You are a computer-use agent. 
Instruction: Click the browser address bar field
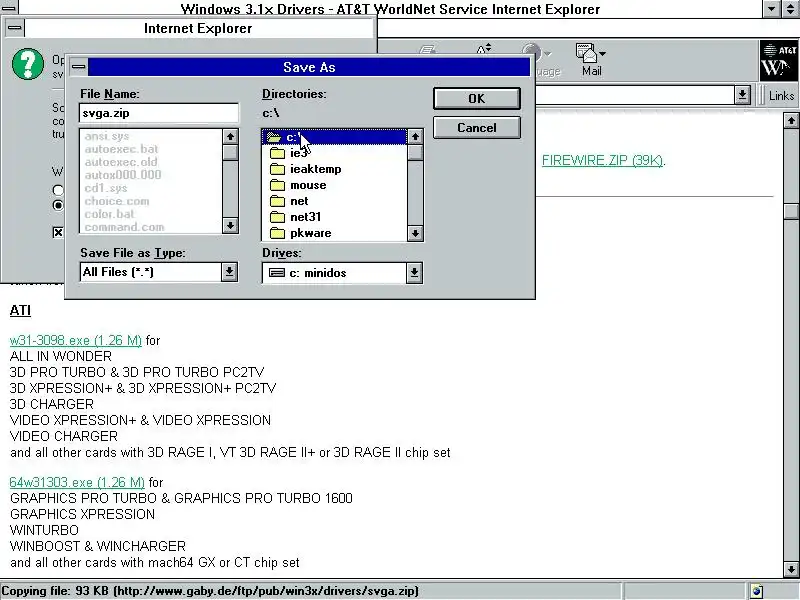[x=635, y=95]
